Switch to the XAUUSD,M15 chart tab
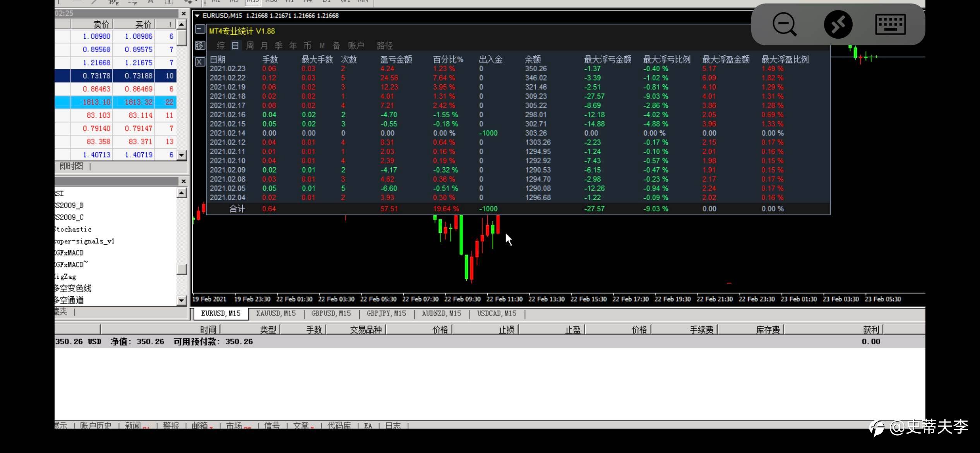 click(x=276, y=313)
